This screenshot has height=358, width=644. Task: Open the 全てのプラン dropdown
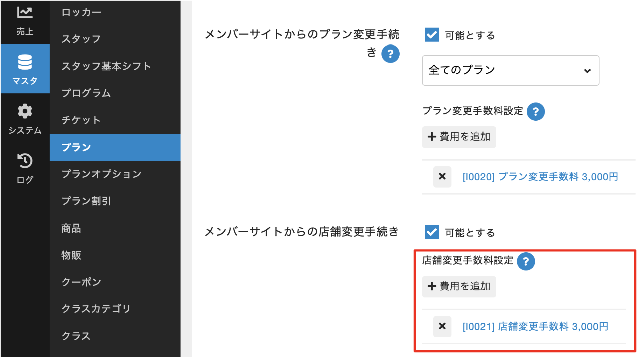coord(510,70)
